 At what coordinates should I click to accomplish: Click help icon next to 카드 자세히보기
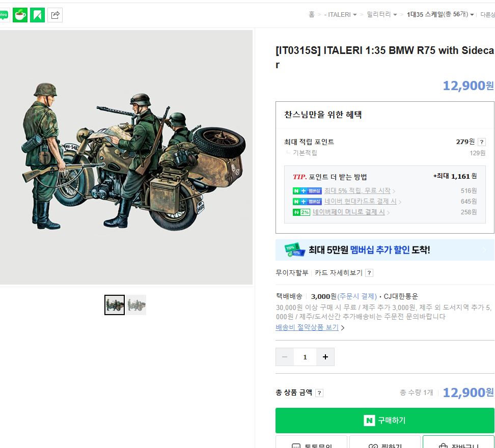369,273
